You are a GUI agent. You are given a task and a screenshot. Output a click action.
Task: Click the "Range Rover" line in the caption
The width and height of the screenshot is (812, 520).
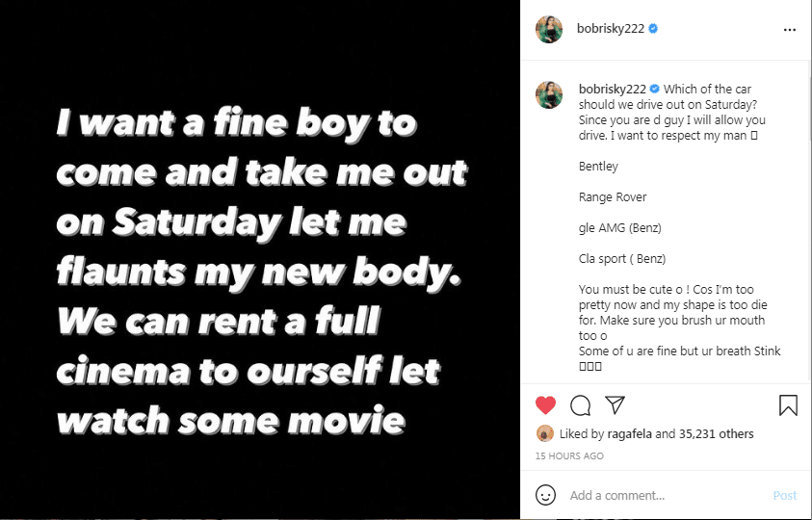(613, 197)
